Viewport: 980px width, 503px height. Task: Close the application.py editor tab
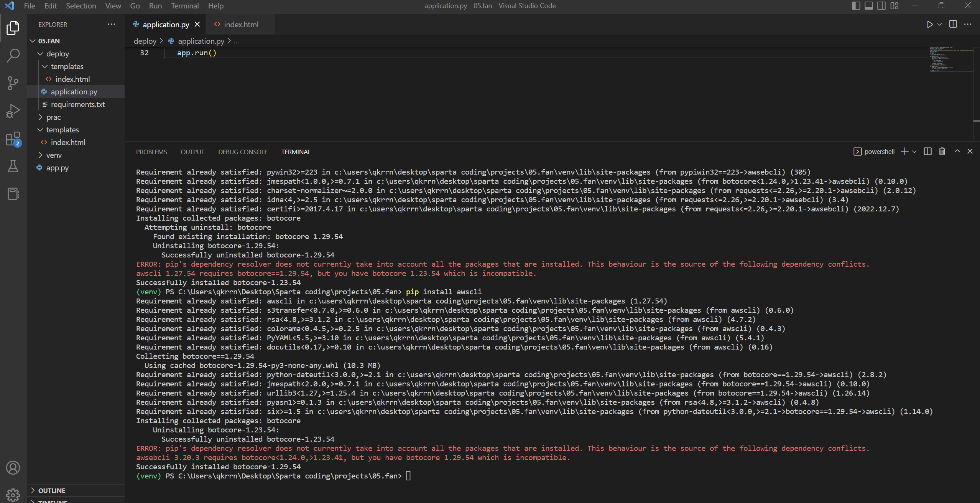[x=197, y=24]
